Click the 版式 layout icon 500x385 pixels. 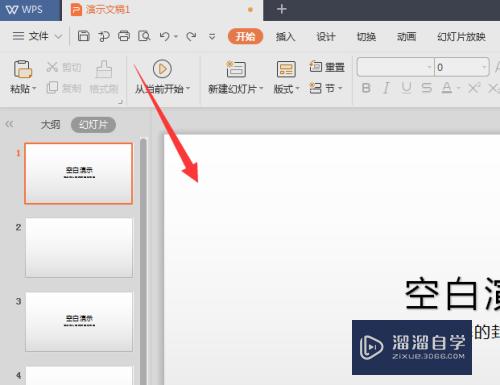(286, 69)
